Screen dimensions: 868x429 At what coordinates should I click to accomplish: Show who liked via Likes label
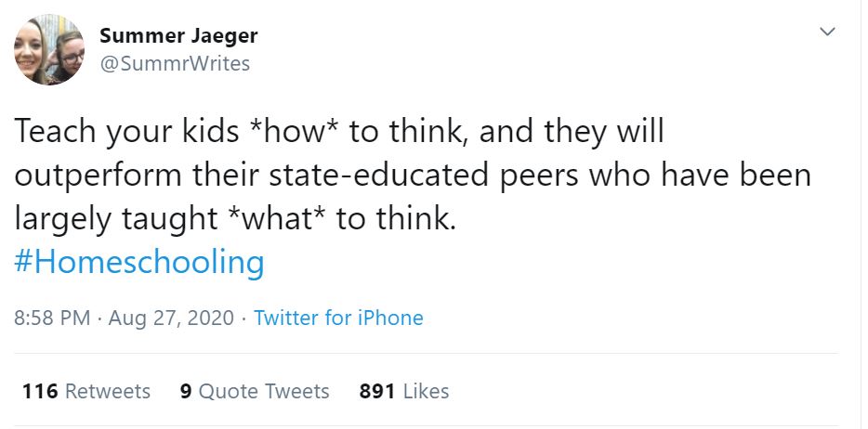(427, 391)
